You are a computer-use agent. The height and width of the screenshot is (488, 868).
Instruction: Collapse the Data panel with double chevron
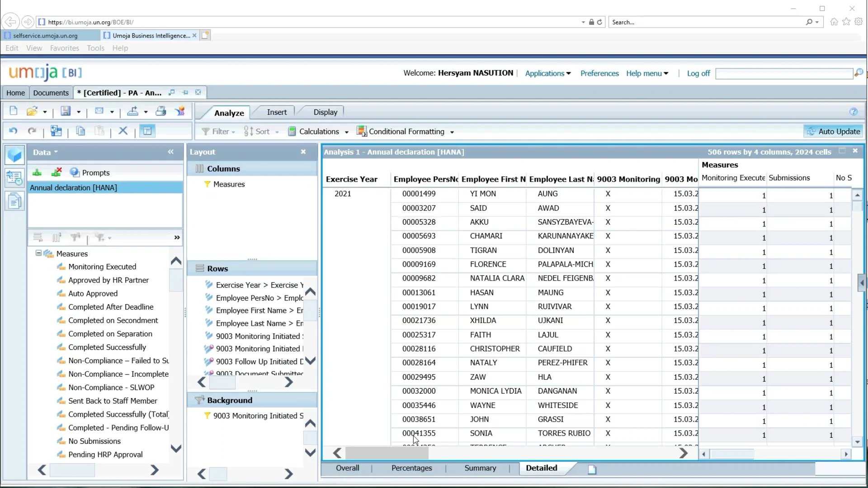pos(170,152)
